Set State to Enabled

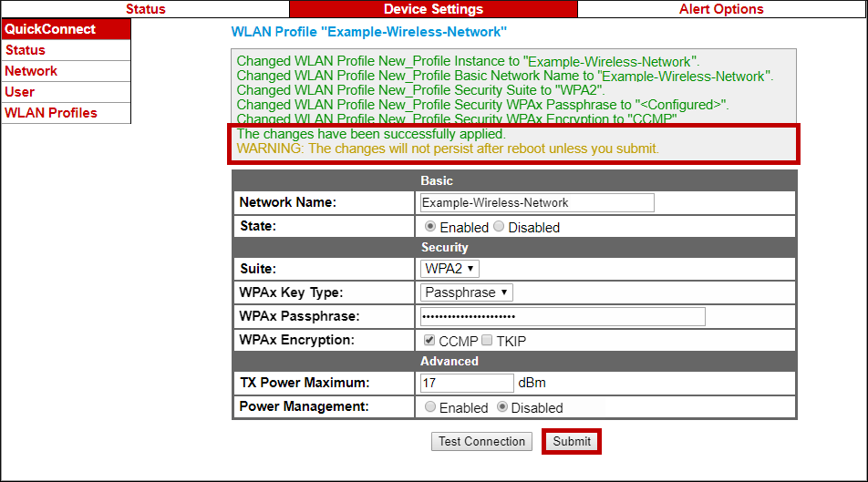[x=430, y=227]
